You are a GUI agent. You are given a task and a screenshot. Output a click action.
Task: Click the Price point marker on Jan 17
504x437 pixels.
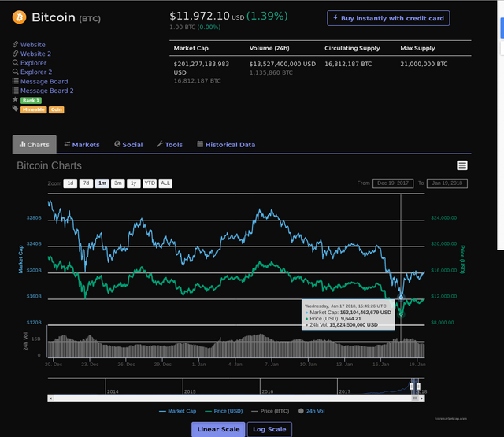pyautogui.click(x=401, y=314)
